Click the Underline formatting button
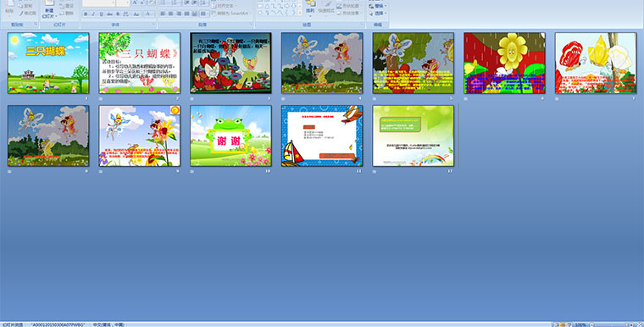Image resolution: width=644 pixels, height=327 pixels. (102, 14)
